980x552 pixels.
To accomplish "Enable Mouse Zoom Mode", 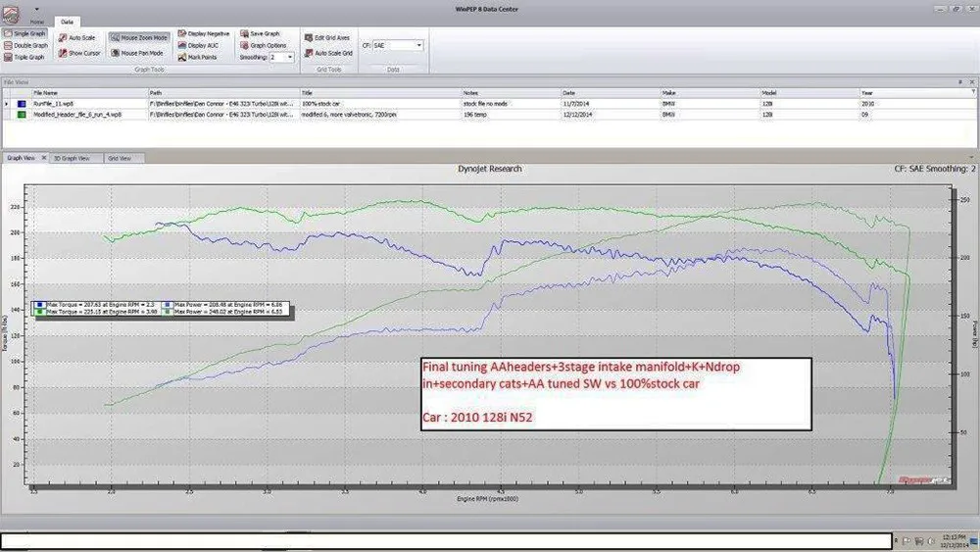I will [x=139, y=38].
